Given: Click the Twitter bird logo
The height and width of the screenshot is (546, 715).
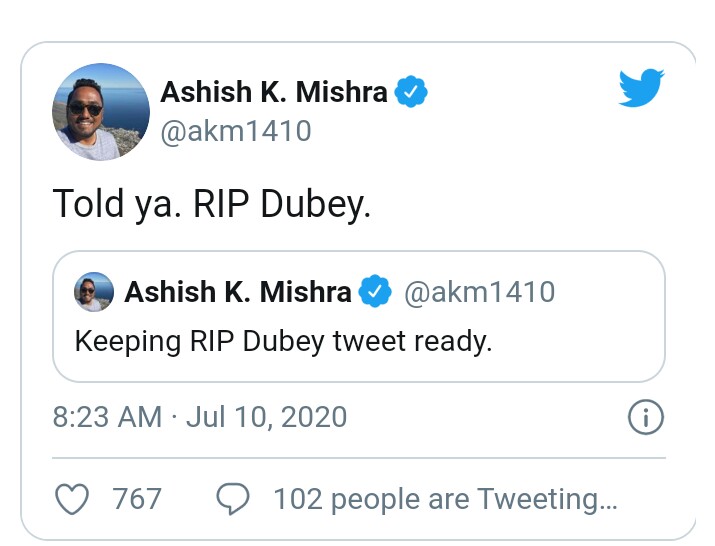Looking at the screenshot, I should [x=641, y=87].
